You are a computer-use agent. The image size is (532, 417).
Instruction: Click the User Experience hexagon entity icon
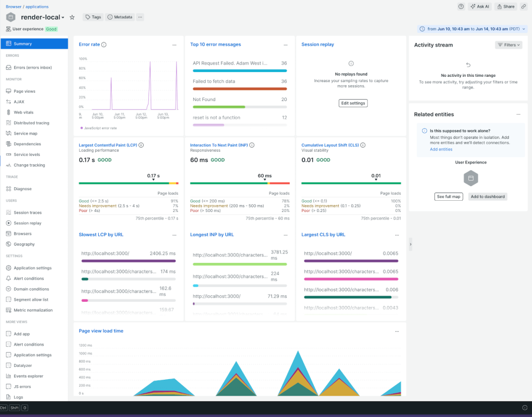(471, 178)
